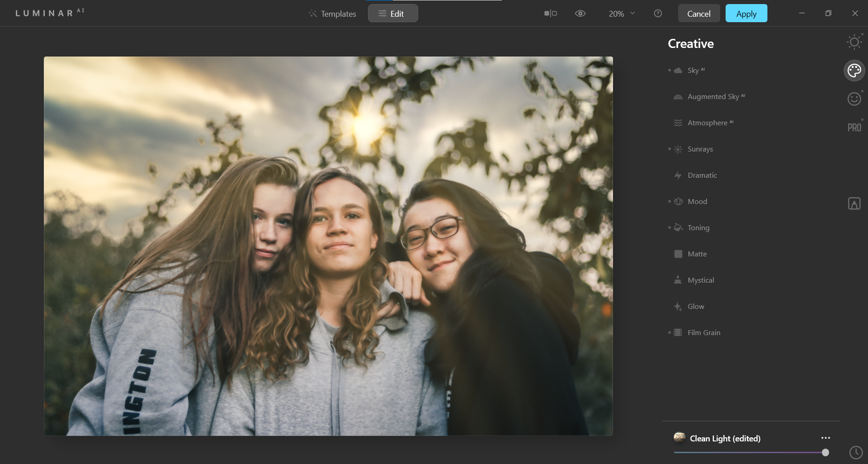The image size is (868, 464).
Task: Open the edit history clock icon
Action: click(856, 452)
